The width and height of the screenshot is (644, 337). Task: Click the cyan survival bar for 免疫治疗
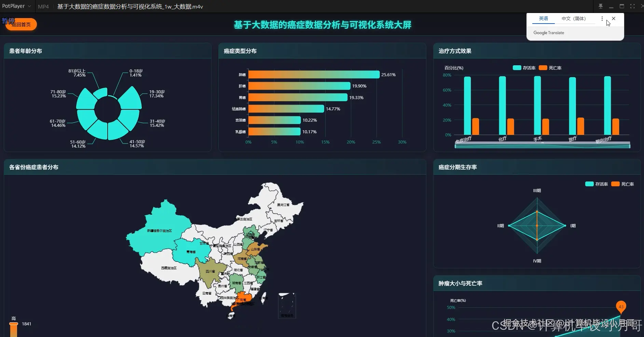[x=467, y=106]
